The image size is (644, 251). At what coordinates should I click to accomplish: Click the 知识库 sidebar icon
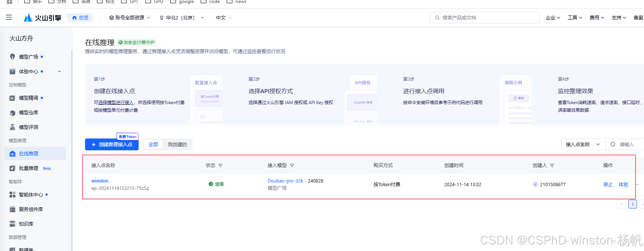(12, 224)
